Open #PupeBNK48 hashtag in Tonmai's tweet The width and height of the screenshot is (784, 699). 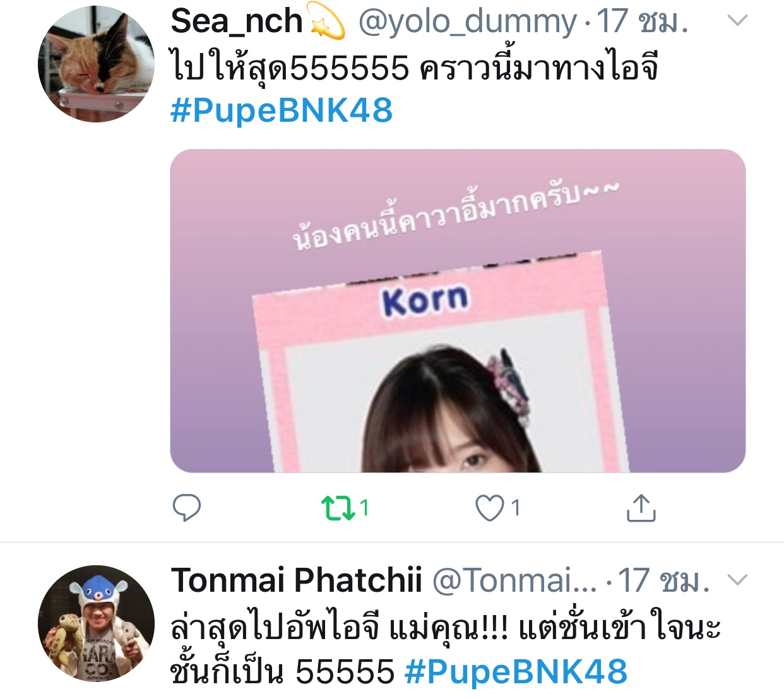click(x=516, y=671)
